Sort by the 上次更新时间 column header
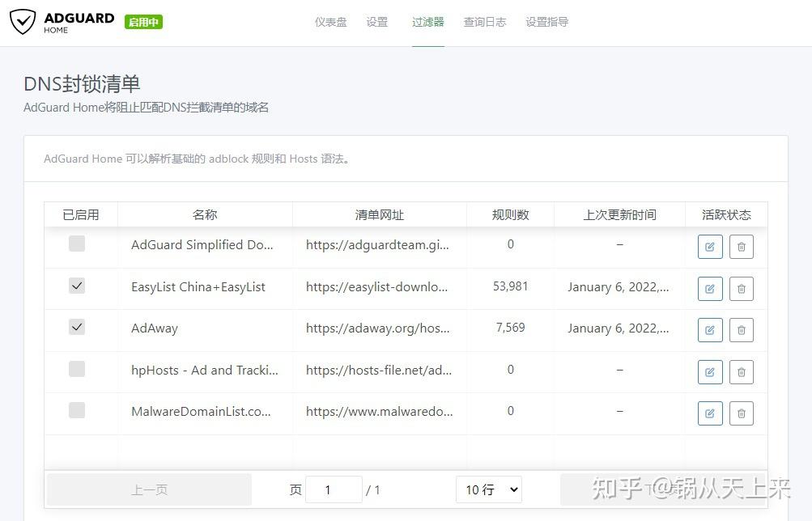812x521 pixels. [619, 214]
